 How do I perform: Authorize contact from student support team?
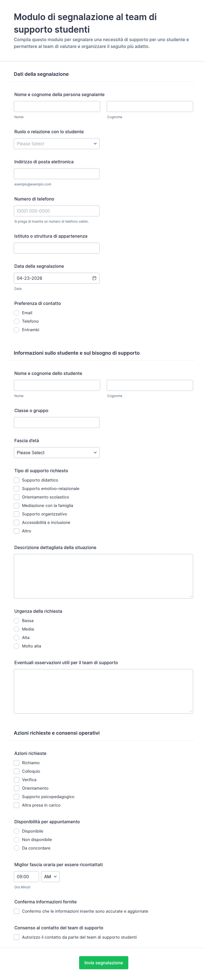(x=17, y=937)
